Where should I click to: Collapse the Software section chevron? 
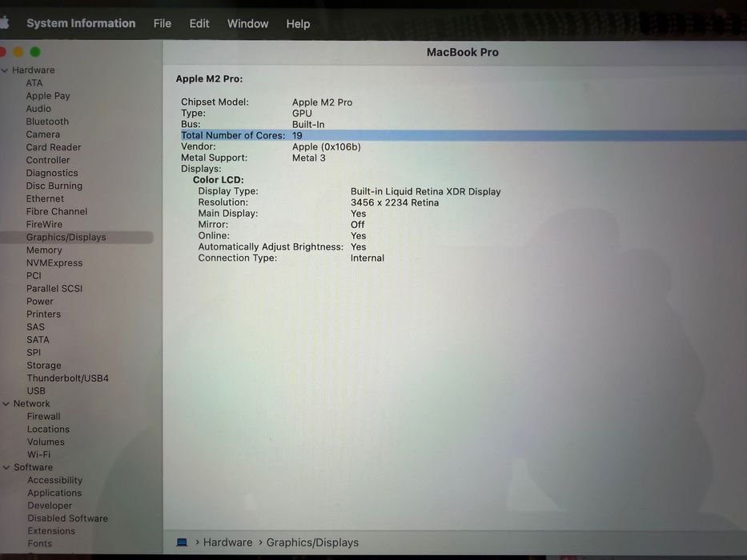(x=6, y=468)
